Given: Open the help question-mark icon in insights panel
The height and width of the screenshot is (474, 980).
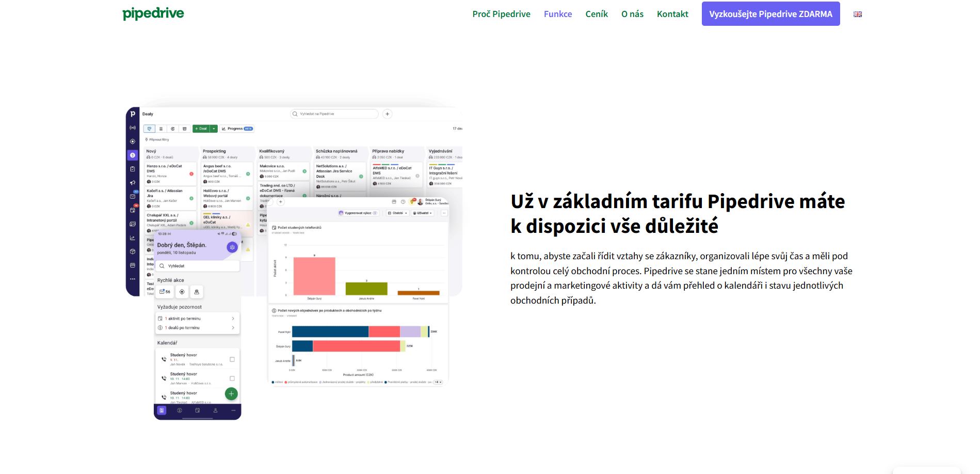Looking at the screenshot, I should (403, 202).
